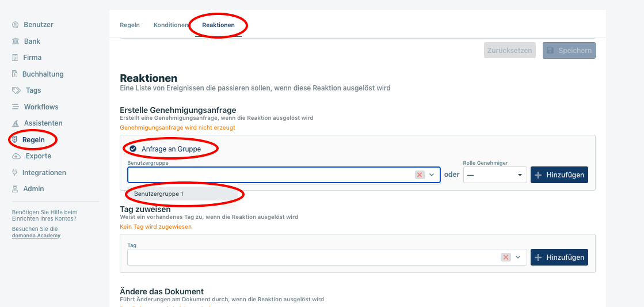Click the Tags label icon
This screenshot has width=644, height=307.
(x=16, y=90)
